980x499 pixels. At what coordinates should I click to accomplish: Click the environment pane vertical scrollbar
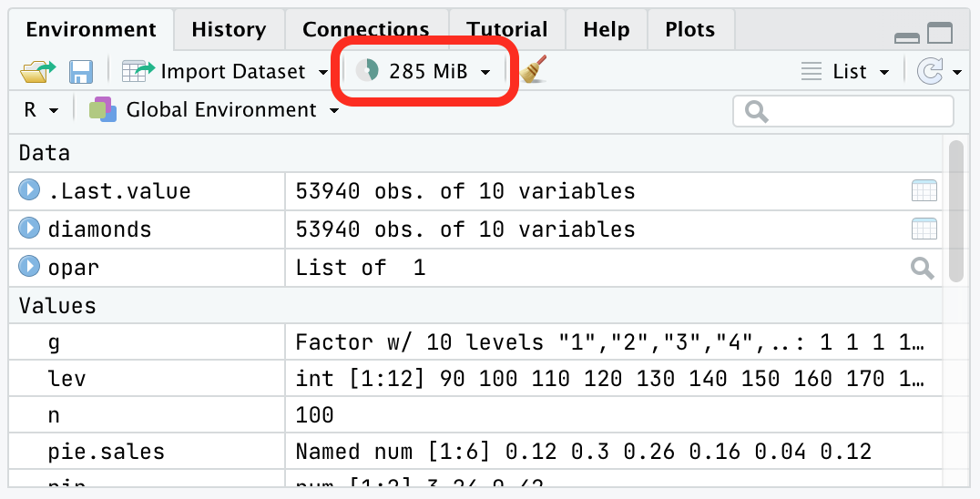[955, 212]
